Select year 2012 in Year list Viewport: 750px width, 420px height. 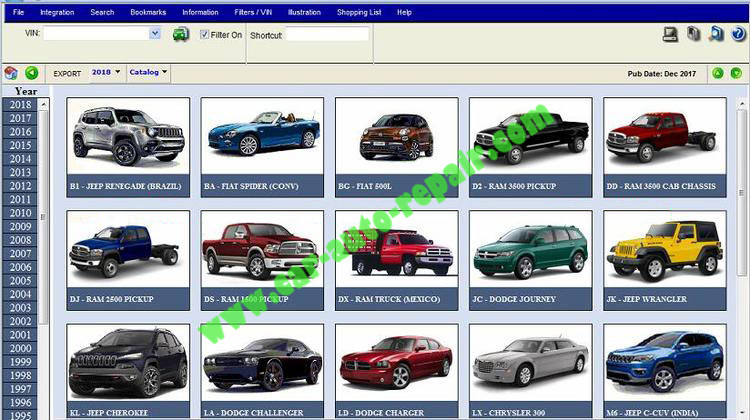click(20, 186)
